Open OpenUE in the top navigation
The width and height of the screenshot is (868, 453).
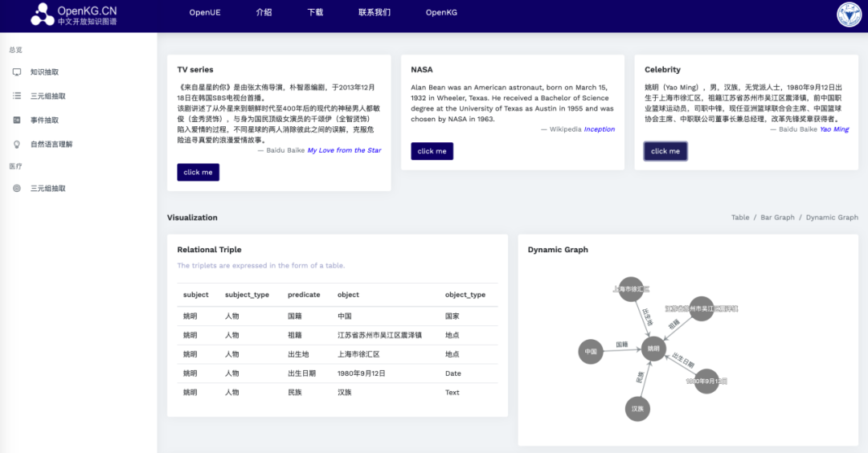(205, 12)
